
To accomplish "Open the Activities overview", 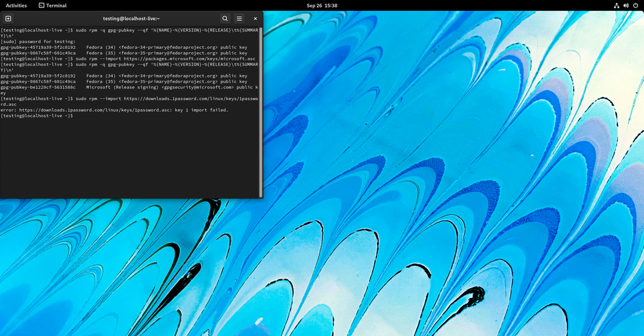I will click(16, 5).
